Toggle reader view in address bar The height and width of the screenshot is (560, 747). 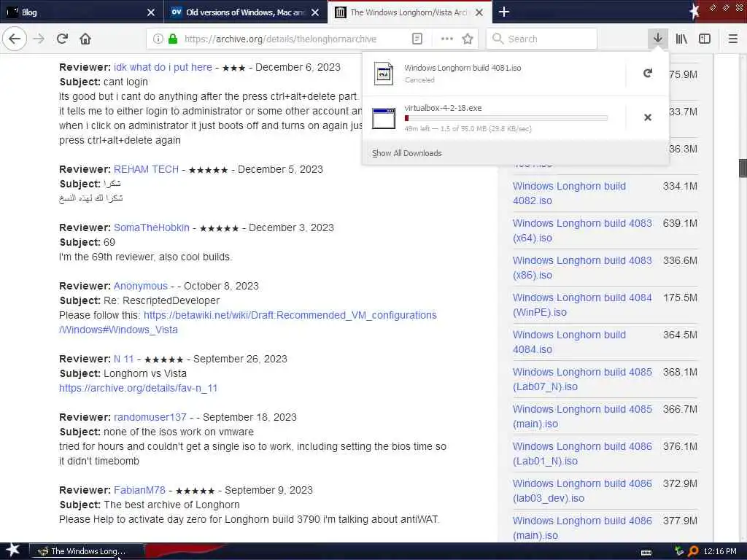(x=417, y=39)
